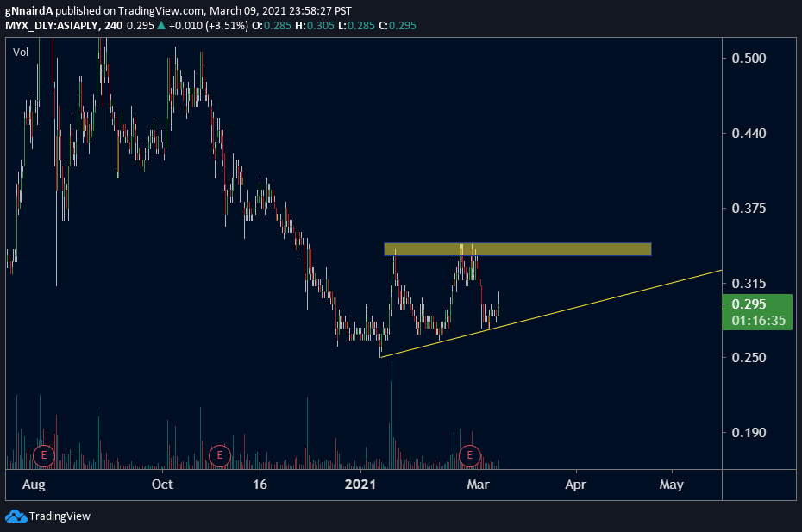Image resolution: width=802 pixels, height=532 pixels.
Task: Click the earnings marker E near August
Action: pos(43,454)
